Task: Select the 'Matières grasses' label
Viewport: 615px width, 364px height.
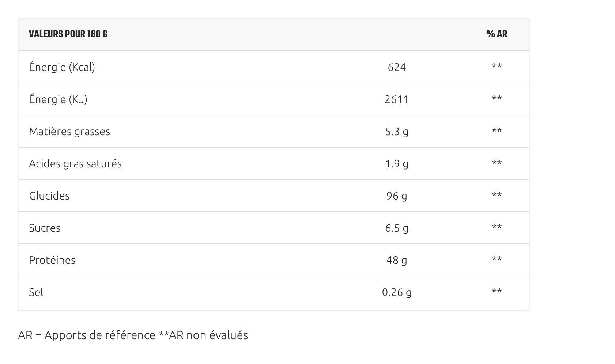Action: 69,132
